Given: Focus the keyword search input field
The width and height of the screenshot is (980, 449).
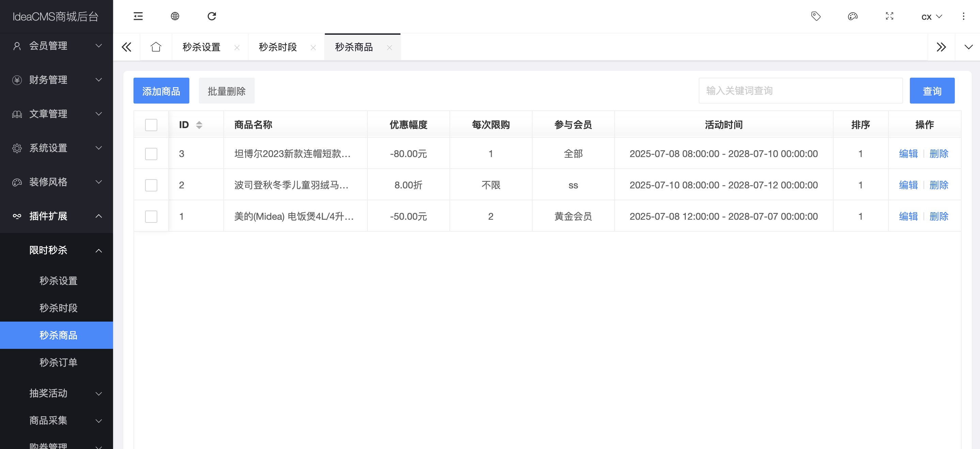Looking at the screenshot, I should tap(801, 91).
